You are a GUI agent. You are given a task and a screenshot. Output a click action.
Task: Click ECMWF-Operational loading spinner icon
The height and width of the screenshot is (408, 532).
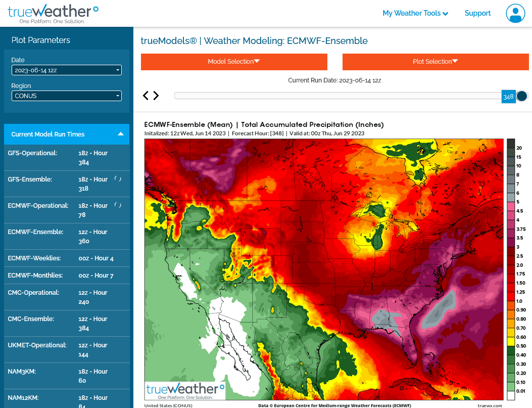coord(117,205)
